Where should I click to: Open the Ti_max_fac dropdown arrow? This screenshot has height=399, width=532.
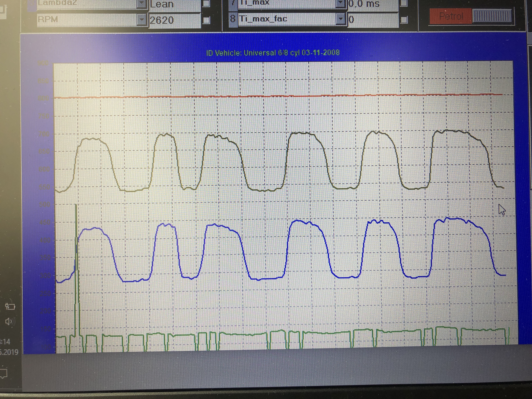point(341,19)
